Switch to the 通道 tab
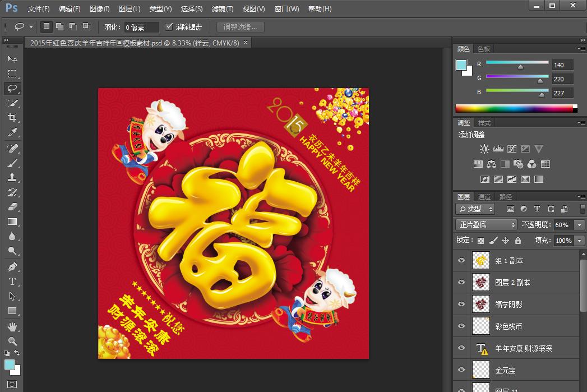This screenshot has height=392, width=587. [x=484, y=197]
